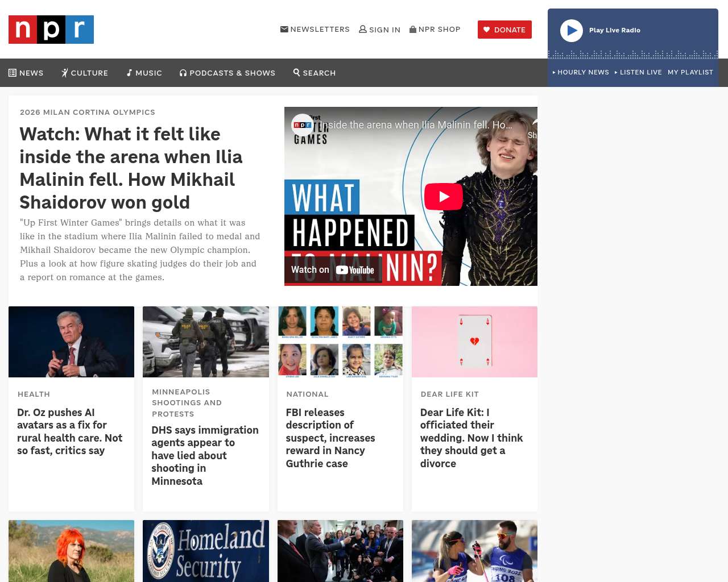
Task: Open the News menu
Action: 26,73
